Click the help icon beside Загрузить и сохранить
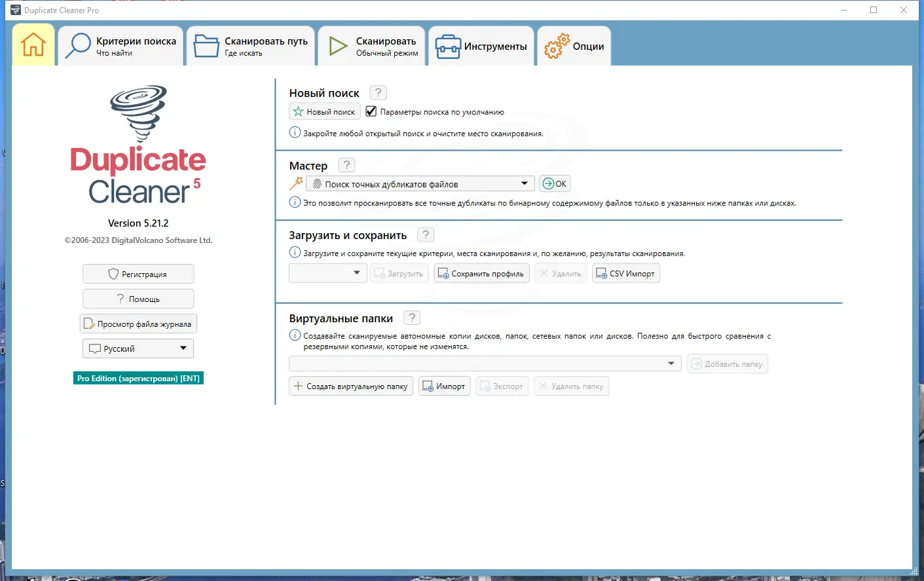Screen dimensions: 924x581 click(426, 234)
